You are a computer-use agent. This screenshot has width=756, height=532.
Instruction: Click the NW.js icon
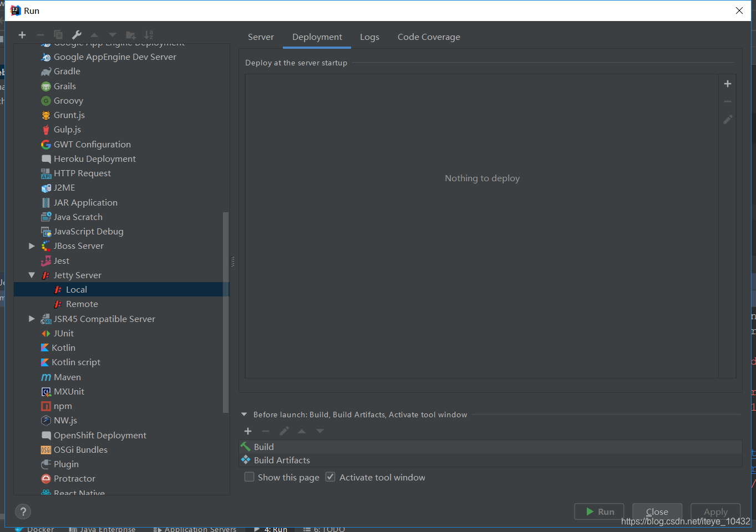click(x=46, y=421)
